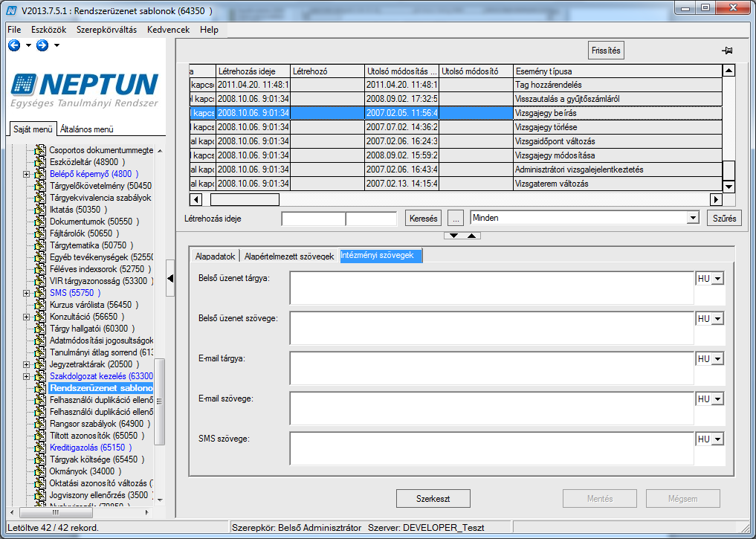Image resolution: width=756 pixels, height=539 pixels.
Task: Collapse the split panel with down arrow
Action: (453, 236)
